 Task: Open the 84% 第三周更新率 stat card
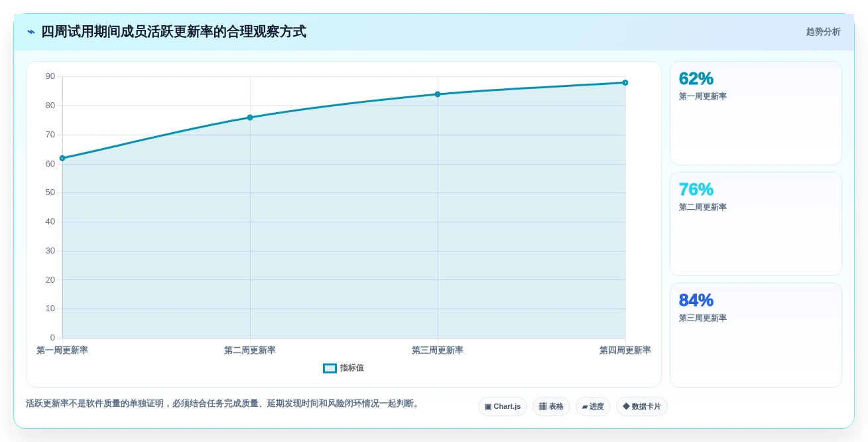coord(756,335)
